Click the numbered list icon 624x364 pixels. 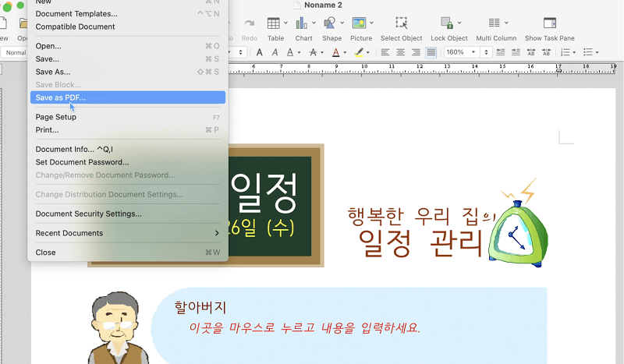pos(565,52)
